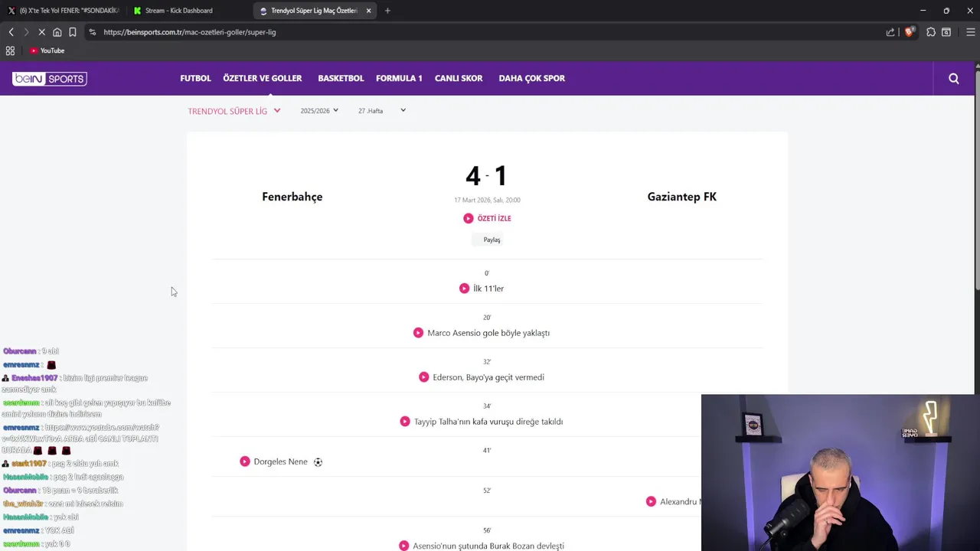The image size is (980, 551).
Task: Play Tayyip Talha'nın kafa vuruşu clip icon
Action: 405,422
